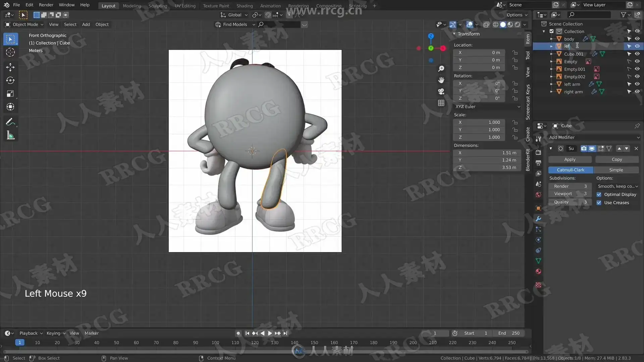Open the Render menu
This screenshot has width=644, height=362.
(46, 5)
